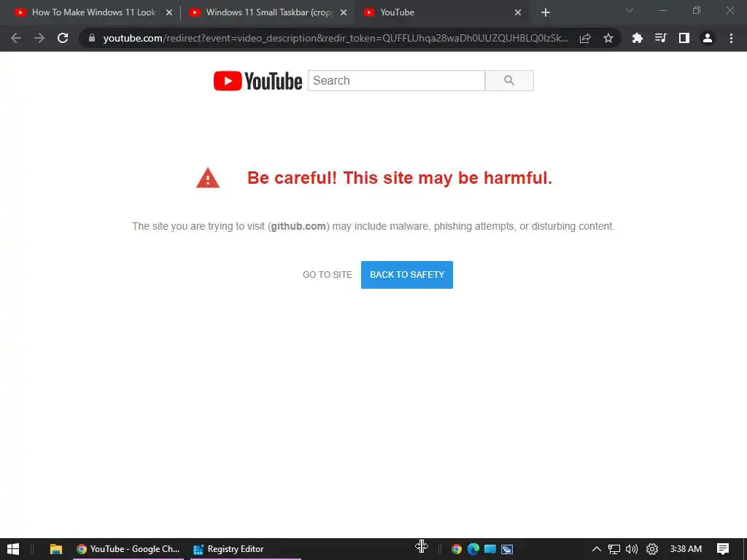747x560 pixels.
Task: Open the Extensions puzzle icon
Action: tap(637, 38)
